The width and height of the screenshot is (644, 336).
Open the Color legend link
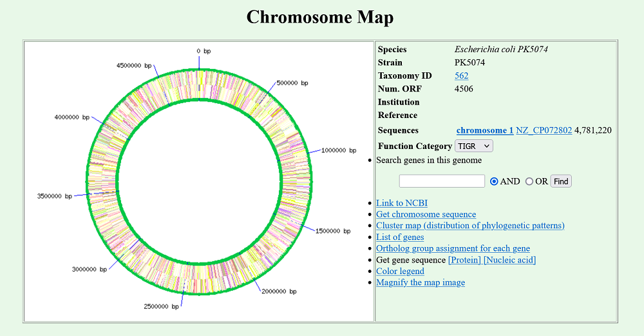[x=400, y=271]
